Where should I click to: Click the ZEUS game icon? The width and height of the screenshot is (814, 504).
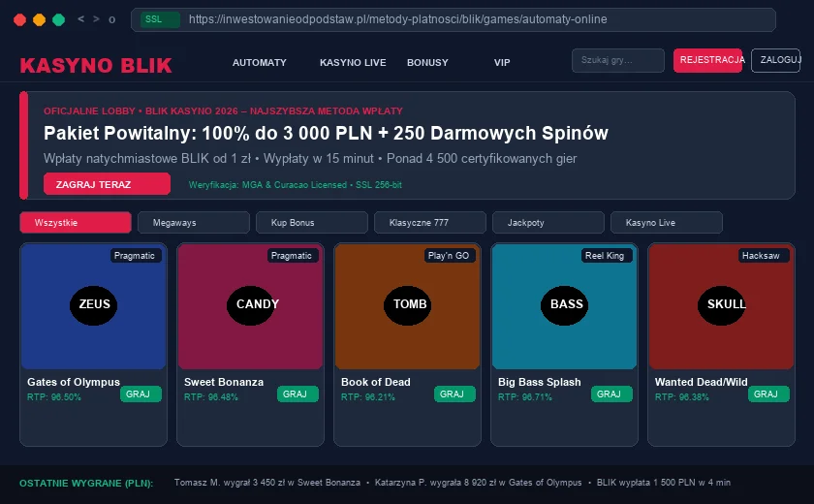click(93, 305)
